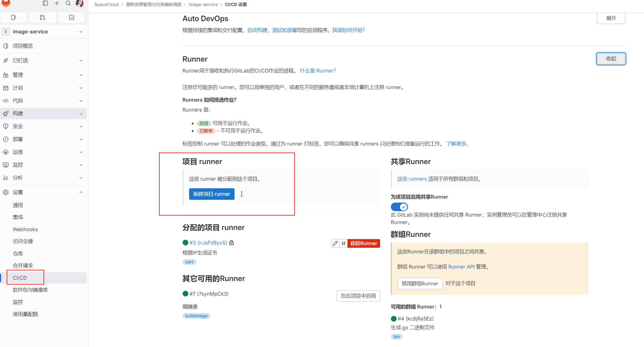
Task: Open the 什么是 Runner? link
Action: tap(318, 70)
